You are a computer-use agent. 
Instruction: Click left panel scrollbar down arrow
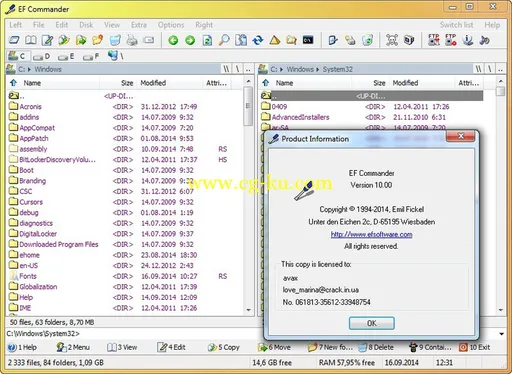[x=248, y=310]
